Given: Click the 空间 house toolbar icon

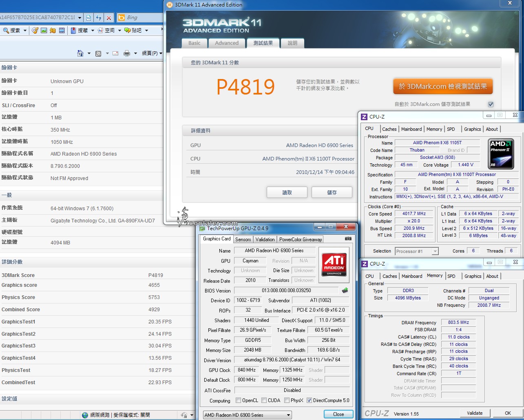Looking at the screenshot, I should tap(100, 30).
